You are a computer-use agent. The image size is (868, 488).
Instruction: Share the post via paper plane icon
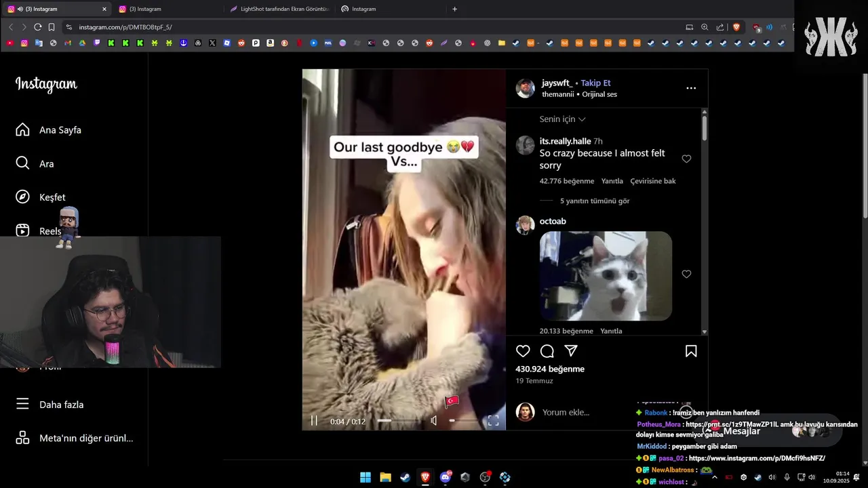click(571, 351)
